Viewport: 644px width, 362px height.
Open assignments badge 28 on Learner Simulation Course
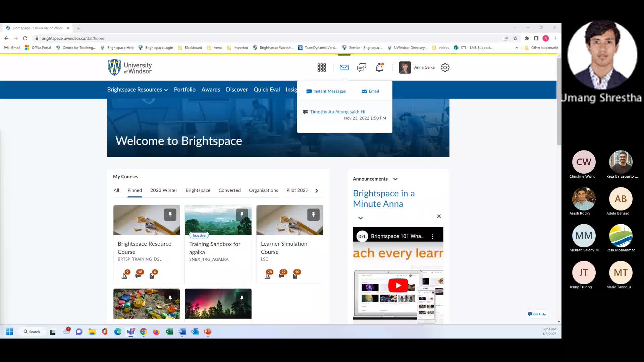[x=268, y=274]
